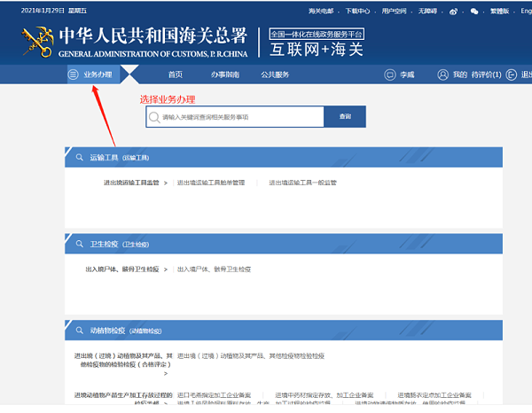Click the Weibo icon in top bar
Image resolution: width=532 pixels, height=413 pixels.
pos(453,12)
